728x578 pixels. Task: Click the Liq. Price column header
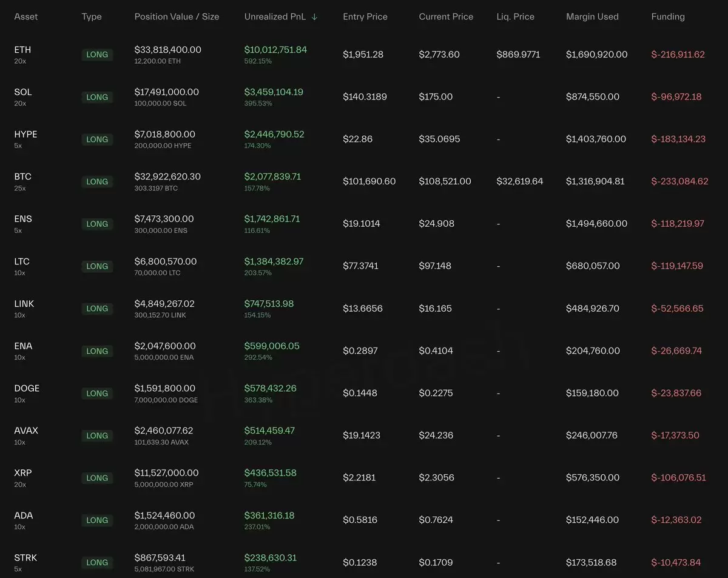[x=515, y=17]
